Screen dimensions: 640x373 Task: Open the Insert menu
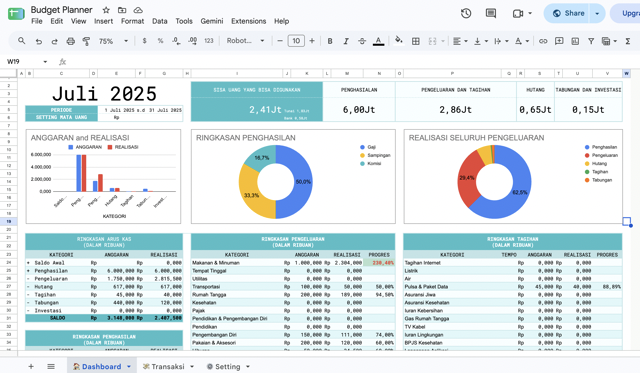tap(104, 21)
